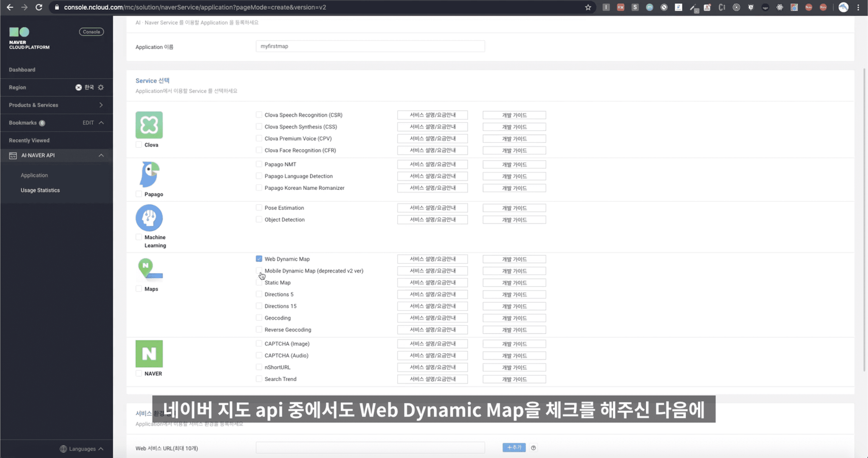
Task: Collapse the Bookmarks section chevron
Action: (x=101, y=123)
